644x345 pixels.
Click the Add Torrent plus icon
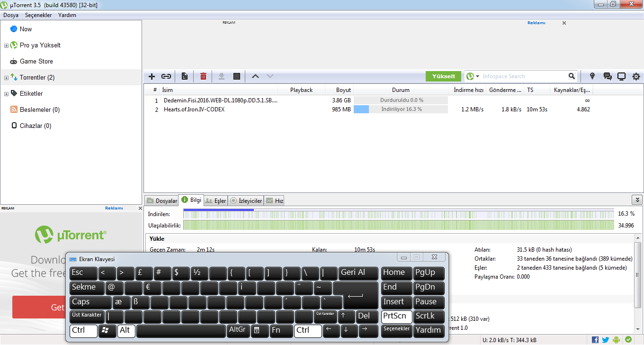[x=152, y=76]
